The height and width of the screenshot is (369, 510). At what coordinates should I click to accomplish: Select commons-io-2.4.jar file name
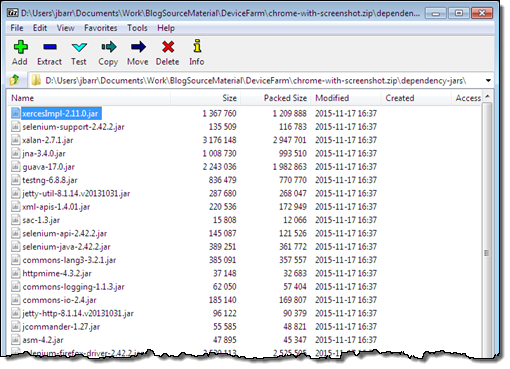click(x=59, y=300)
